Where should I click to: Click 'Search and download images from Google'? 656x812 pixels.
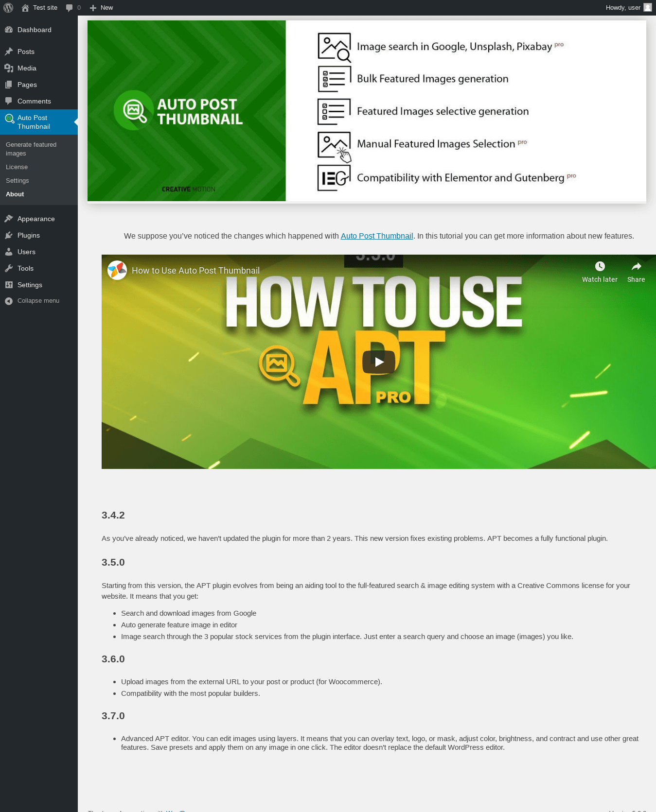189,613
